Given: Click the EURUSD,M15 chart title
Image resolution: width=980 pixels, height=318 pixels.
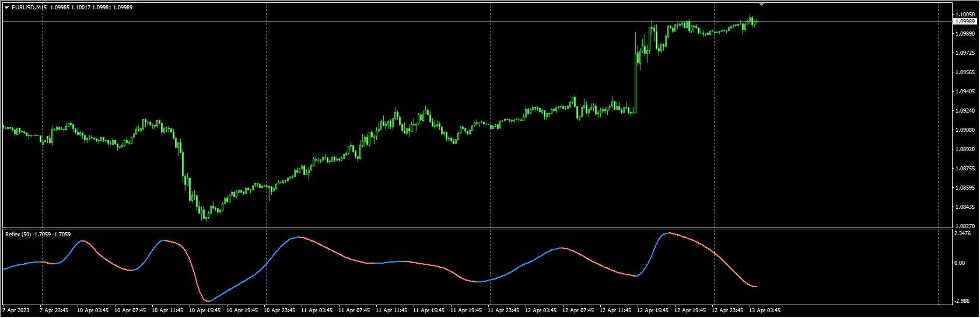Looking at the screenshot, I should coord(29,8).
